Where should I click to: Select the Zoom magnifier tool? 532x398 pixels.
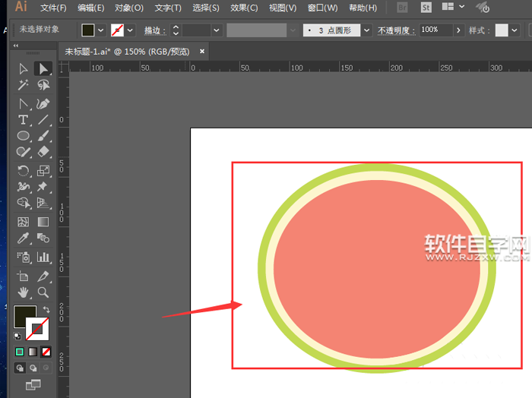[x=43, y=292]
